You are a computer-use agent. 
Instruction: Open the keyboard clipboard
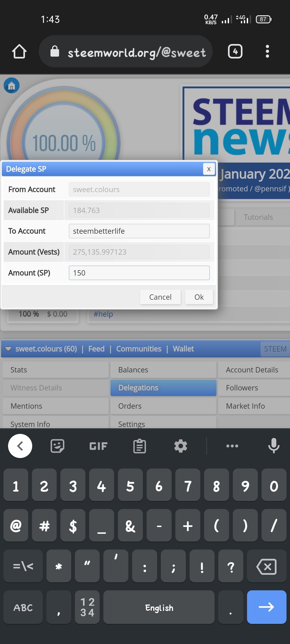(x=140, y=446)
